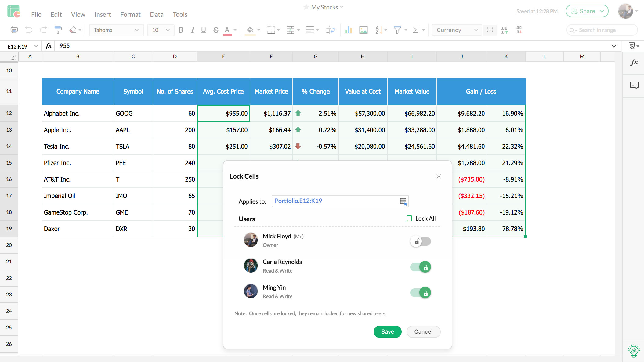Click the underline formatting icon

coord(204,30)
